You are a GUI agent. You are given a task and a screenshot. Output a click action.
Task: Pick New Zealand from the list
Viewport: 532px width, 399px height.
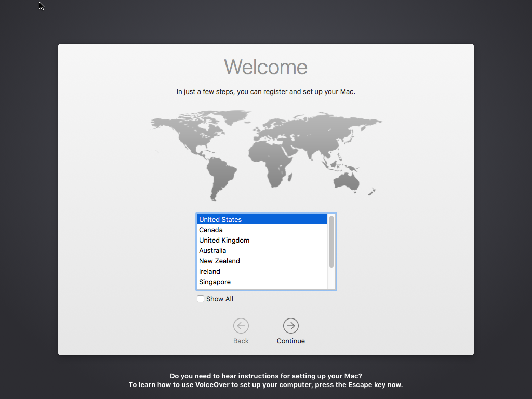point(219,261)
